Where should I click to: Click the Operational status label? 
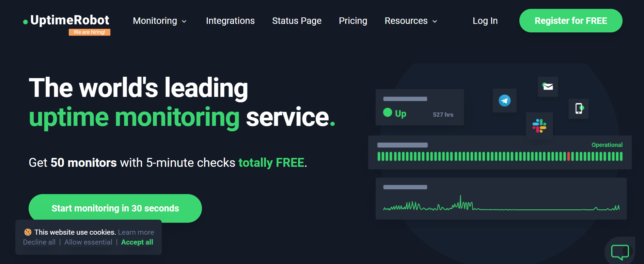[x=607, y=145]
